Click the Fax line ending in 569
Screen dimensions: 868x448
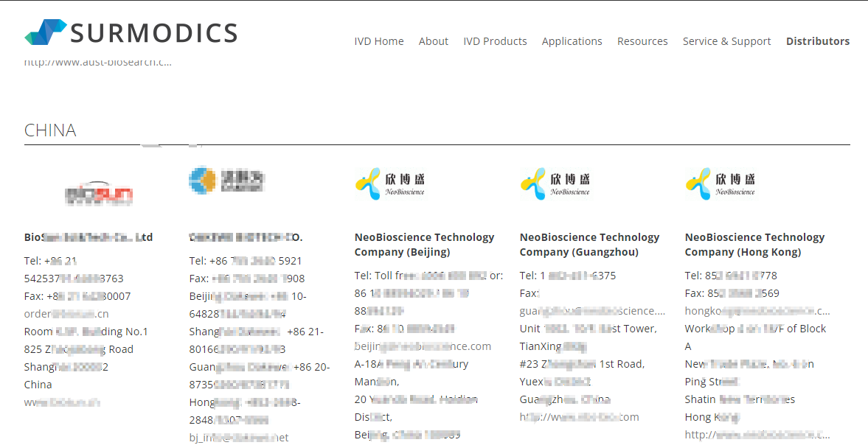click(x=732, y=293)
